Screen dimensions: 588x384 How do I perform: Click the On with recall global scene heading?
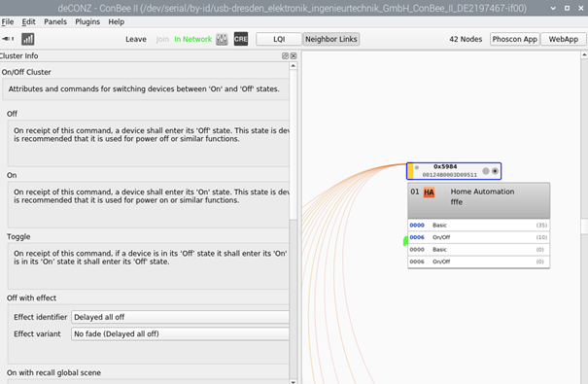click(53, 372)
